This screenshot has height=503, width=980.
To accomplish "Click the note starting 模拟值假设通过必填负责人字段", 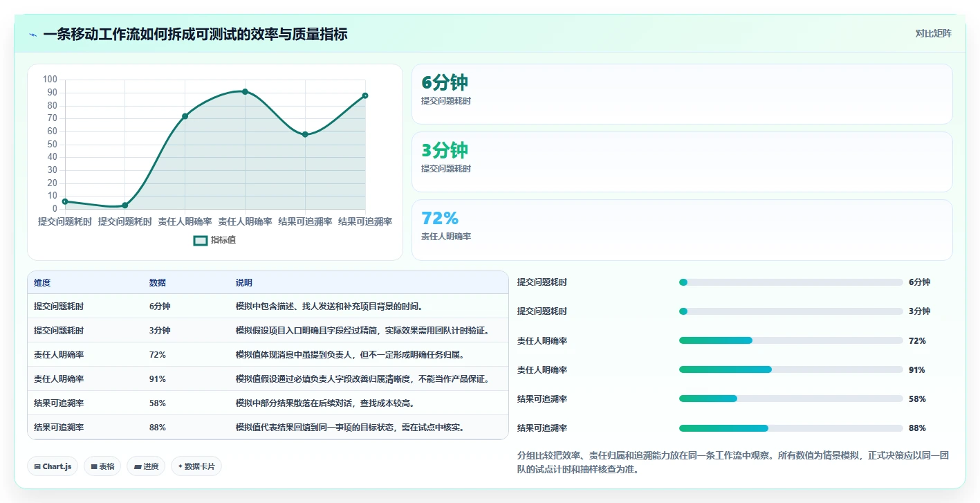I will (362, 379).
